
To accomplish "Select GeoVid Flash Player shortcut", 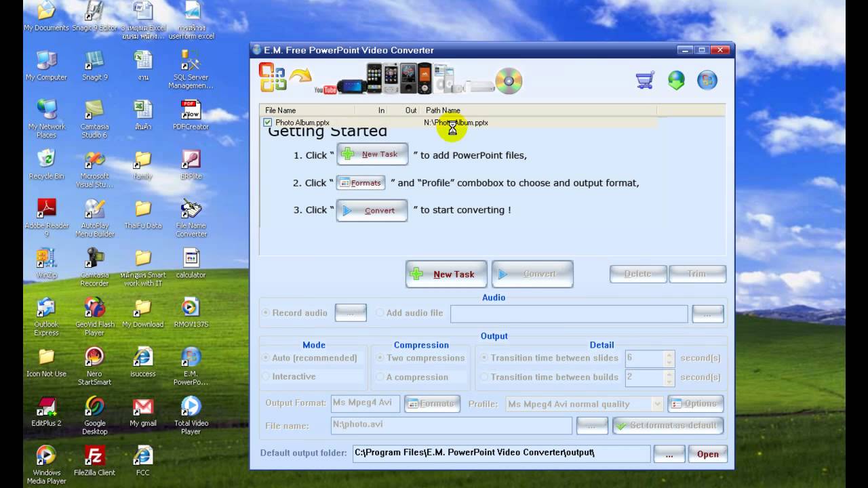I will tap(95, 317).
